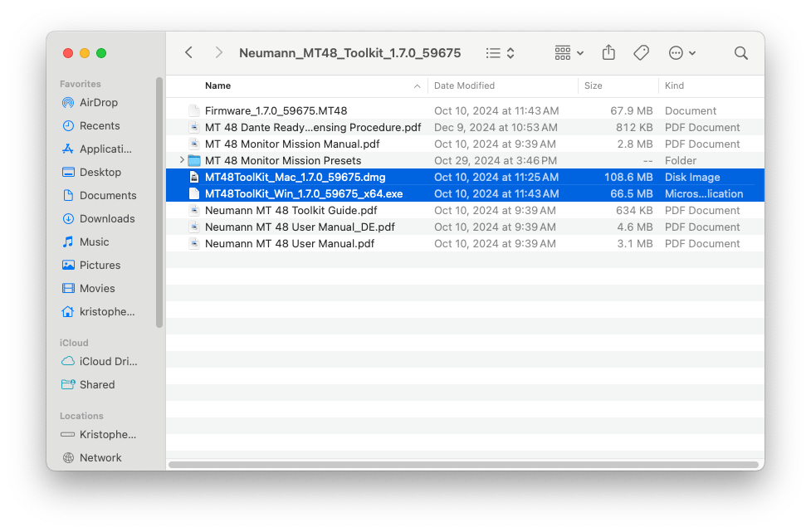Image resolution: width=811 pixels, height=532 pixels.
Task: Click the Tags icon in toolbar
Action: (641, 53)
